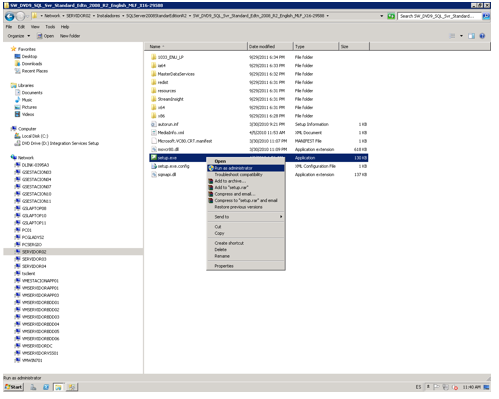499x399 pixels.
Task: Click the Forward navigation arrow
Action: point(21,16)
